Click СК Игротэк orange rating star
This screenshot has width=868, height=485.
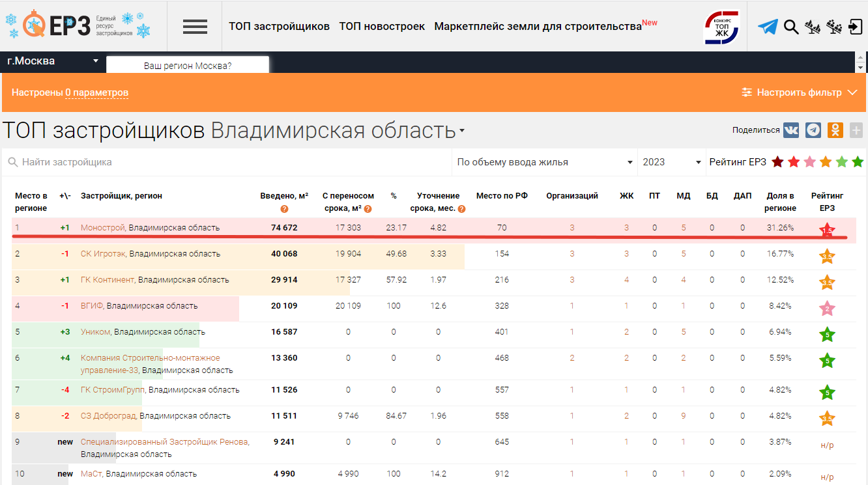(x=827, y=256)
